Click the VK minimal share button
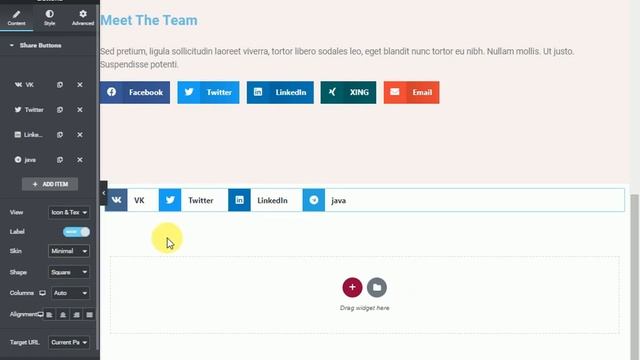This screenshot has height=360, width=640. tap(129, 200)
